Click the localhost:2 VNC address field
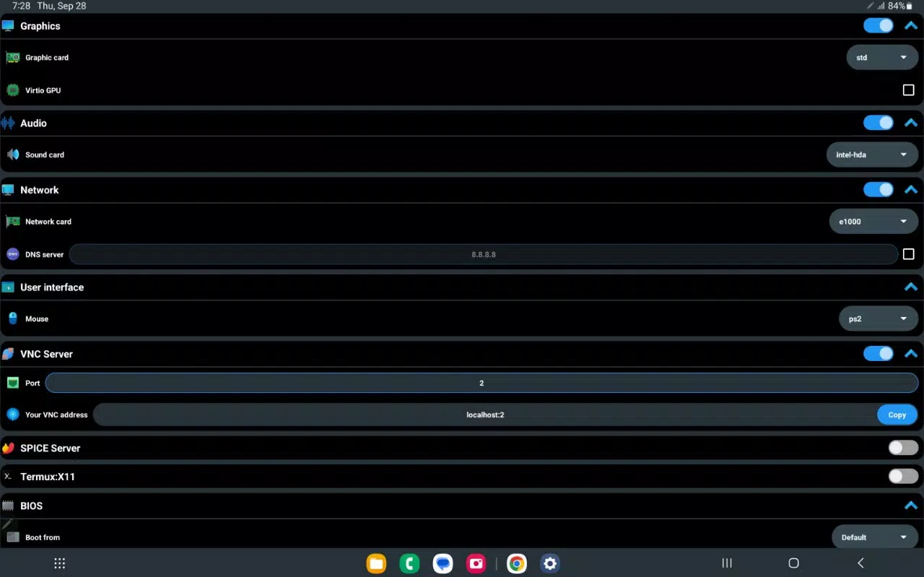Screen dimensions: 924x577 [485, 415]
